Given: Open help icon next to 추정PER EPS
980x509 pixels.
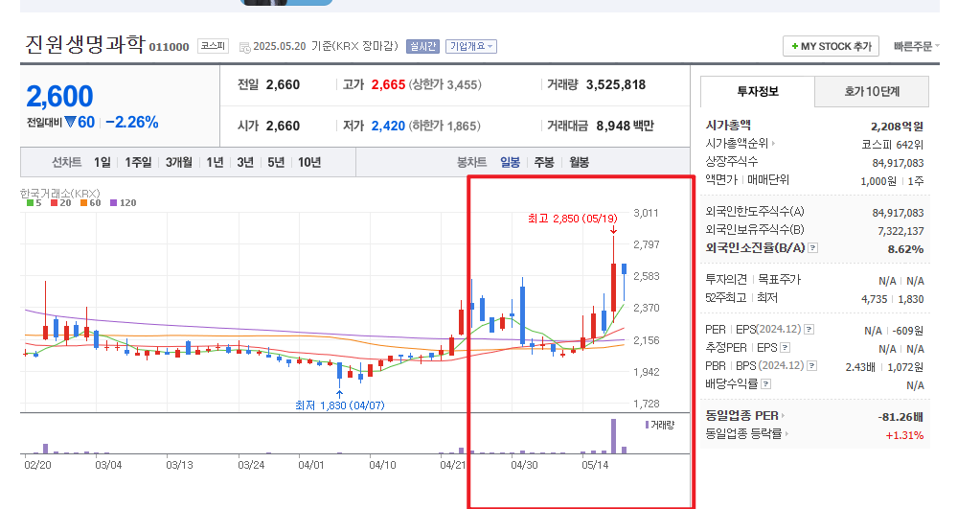Looking at the screenshot, I should pyautogui.click(x=785, y=348).
